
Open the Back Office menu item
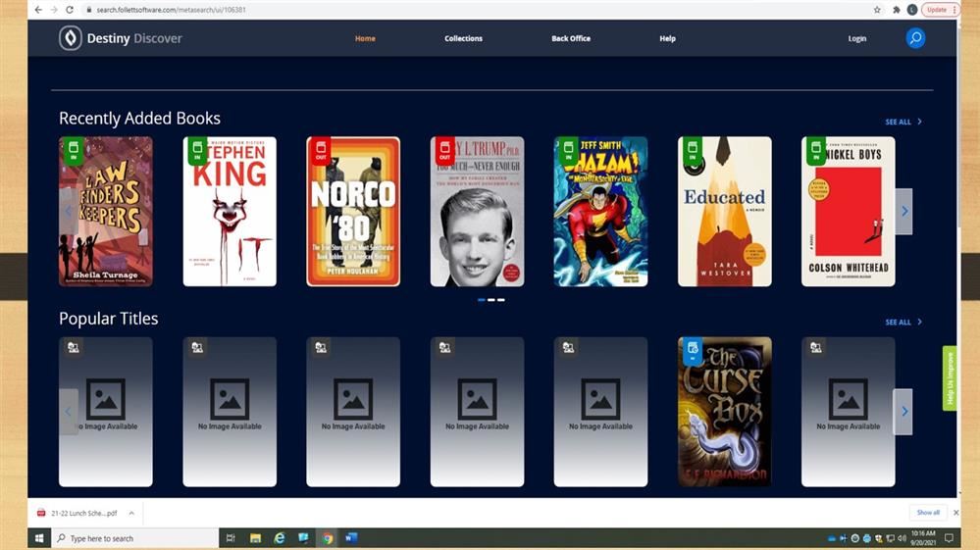pos(571,38)
